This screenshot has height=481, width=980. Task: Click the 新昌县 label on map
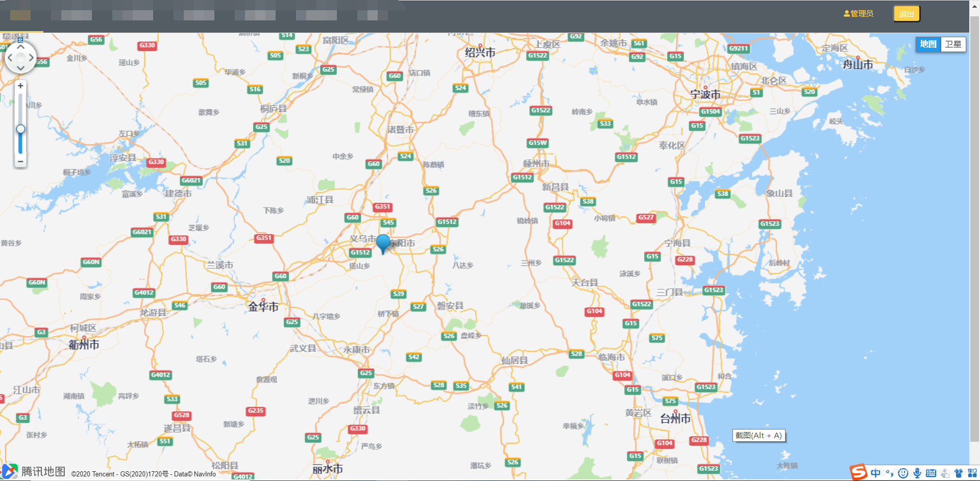(x=555, y=187)
